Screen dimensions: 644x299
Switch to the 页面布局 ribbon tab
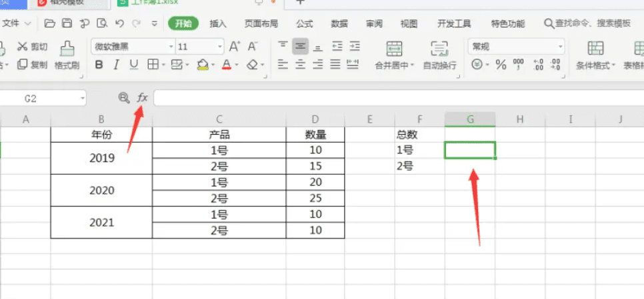point(261,23)
